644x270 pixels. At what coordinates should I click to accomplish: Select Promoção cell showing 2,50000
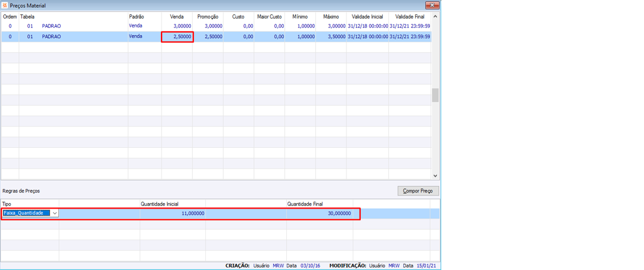click(208, 36)
